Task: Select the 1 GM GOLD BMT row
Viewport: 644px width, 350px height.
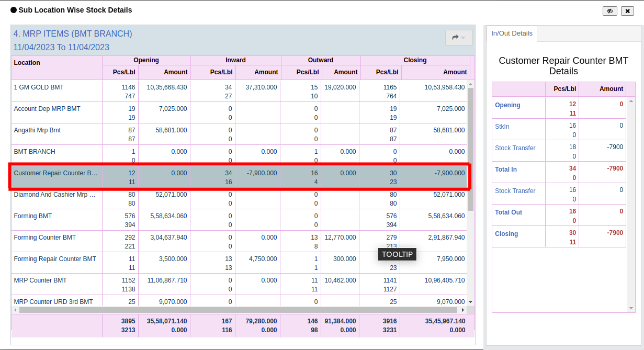Action: click(x=239, y=91)
